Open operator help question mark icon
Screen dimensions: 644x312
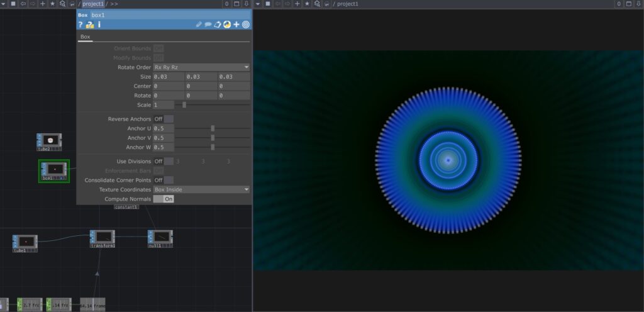(x=80, y=25)
